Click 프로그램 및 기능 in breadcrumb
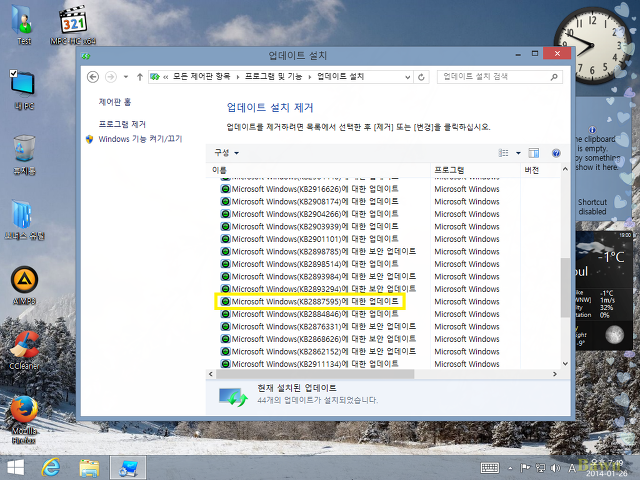Image resolution: width=640 pixels, height=480 pixels. [273, 76]
